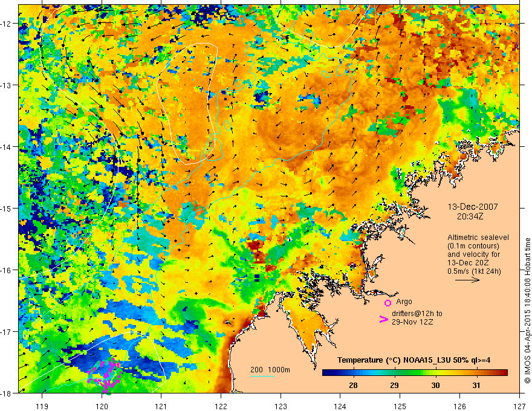Click latitude axis label -12
532x411 pixels.
6,24
